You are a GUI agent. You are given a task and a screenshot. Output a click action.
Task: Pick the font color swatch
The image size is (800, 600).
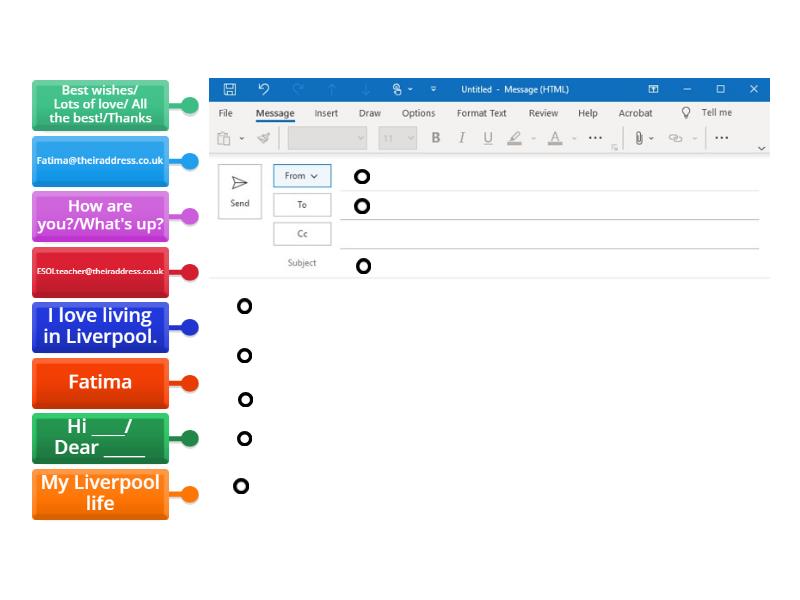coord(554,138)
